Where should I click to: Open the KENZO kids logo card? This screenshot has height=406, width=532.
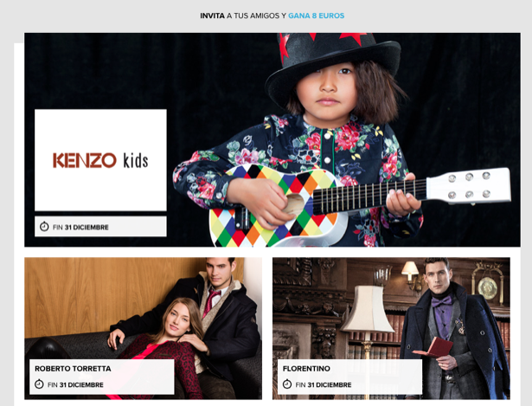[100, 160]
